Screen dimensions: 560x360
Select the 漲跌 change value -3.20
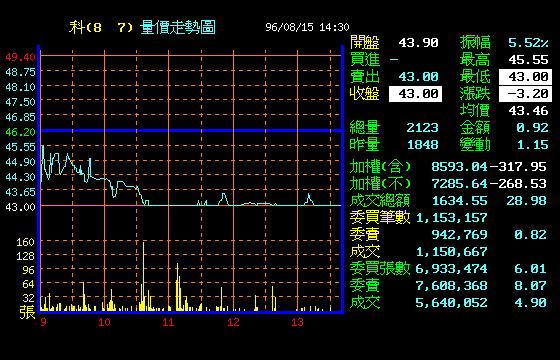click(525, 94)
